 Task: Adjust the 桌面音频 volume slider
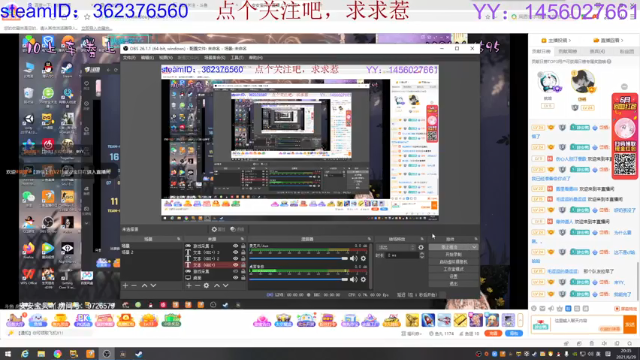(x=298, y=280)
